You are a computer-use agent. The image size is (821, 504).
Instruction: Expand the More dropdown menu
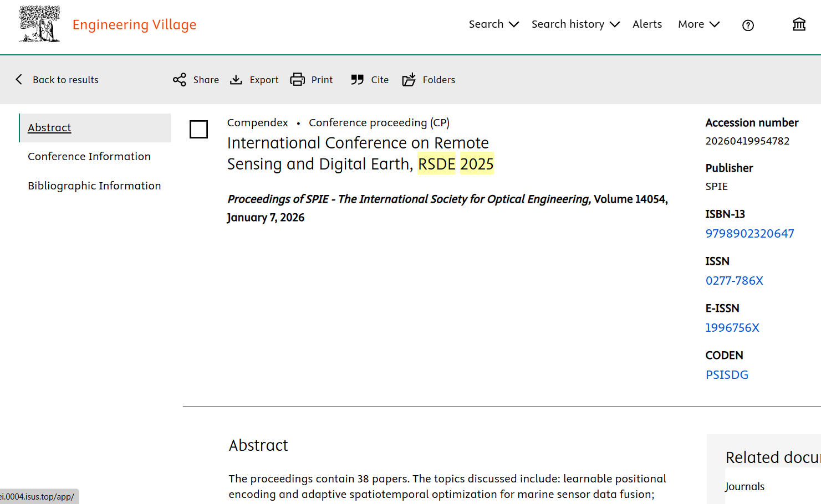coord(698,24)
